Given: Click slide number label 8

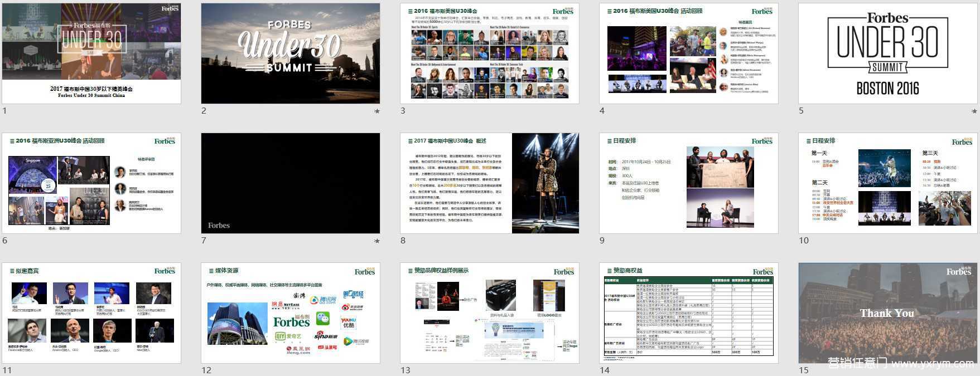Looking at the screenshot, I should (403, 241).
